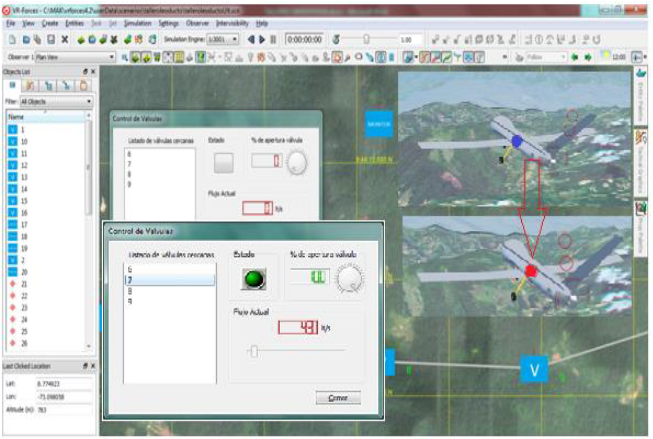Click the New scenario page icon

[12, 40]
